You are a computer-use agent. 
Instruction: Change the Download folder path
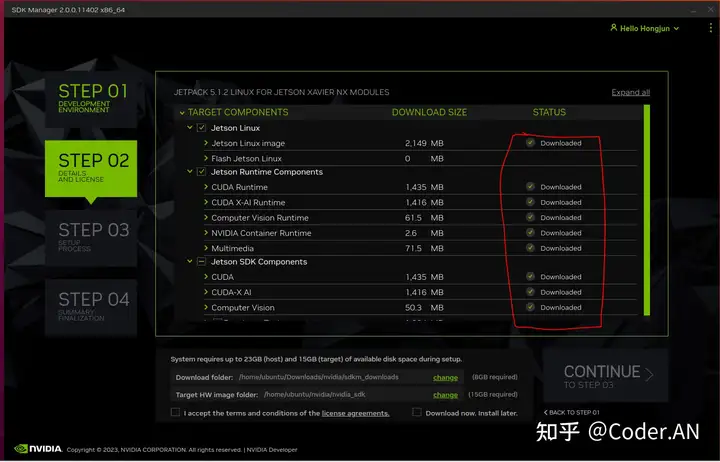pyautogui.click(x=445, y=377)
